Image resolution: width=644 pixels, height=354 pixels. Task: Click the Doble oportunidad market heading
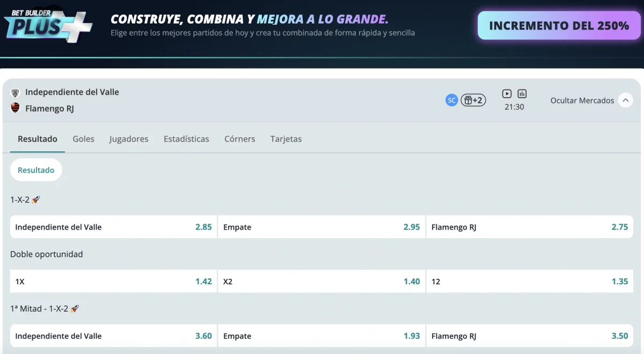click(x=47, y=254)
